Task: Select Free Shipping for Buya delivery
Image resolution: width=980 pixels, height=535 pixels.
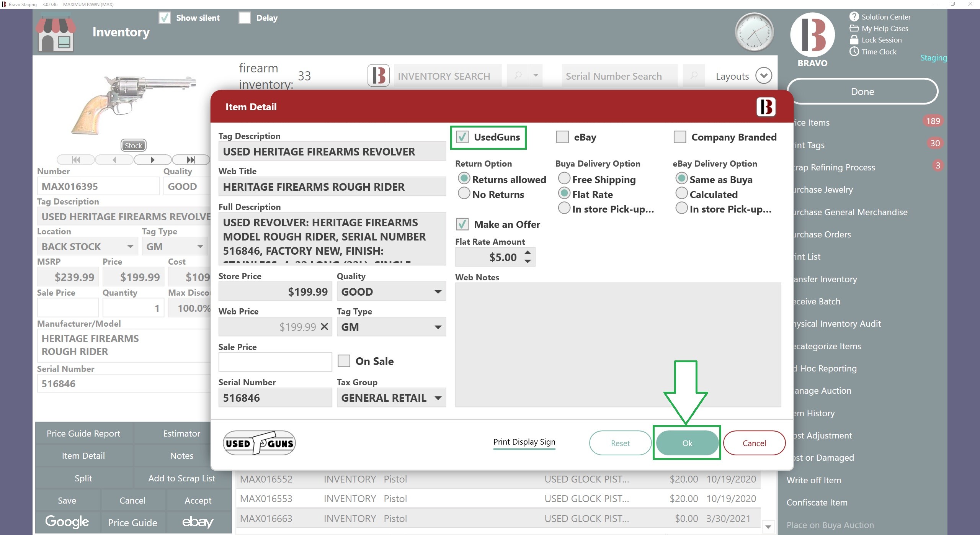Action: click(564, 178)
